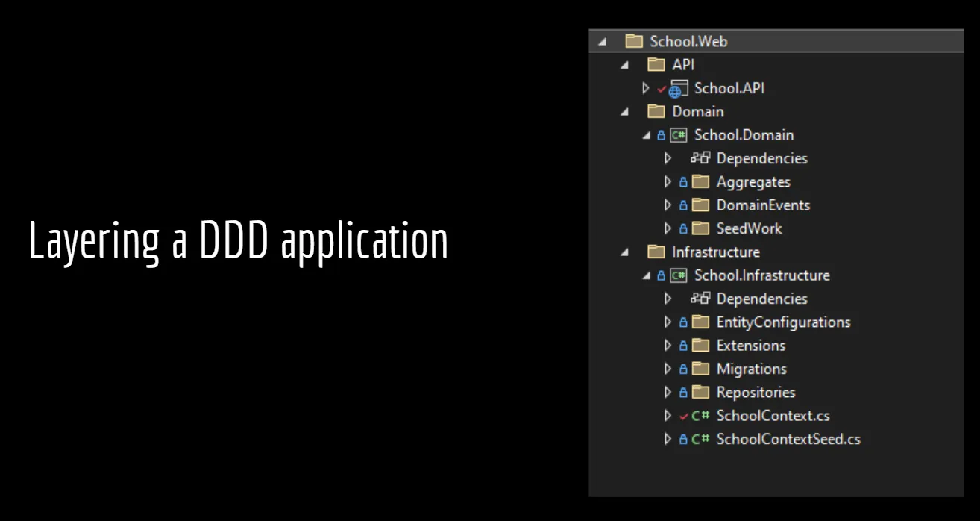The image size is (980, 521).
Task: Click the folder icon of Migrations
Action: click(x=700, y=369)
